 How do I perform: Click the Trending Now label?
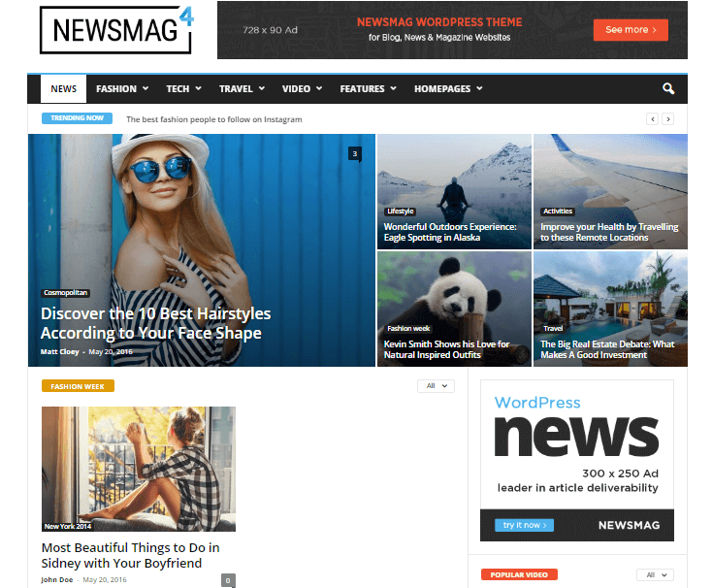point(77,118)
